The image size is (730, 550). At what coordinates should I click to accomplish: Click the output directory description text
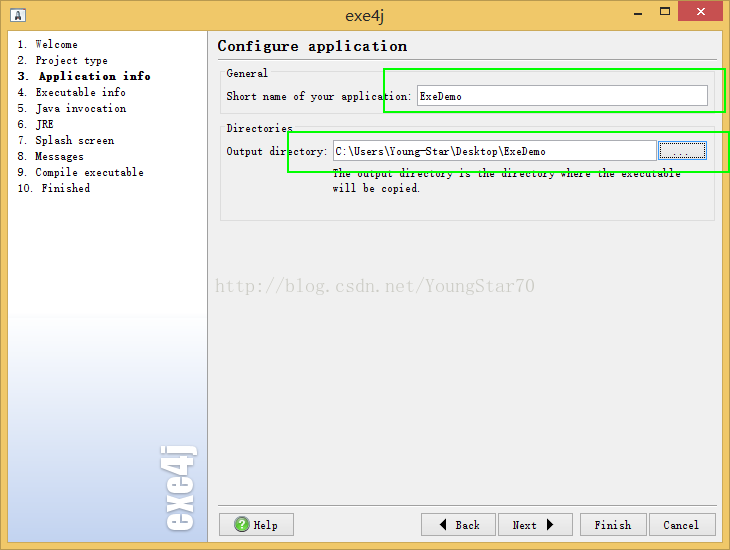506,181
